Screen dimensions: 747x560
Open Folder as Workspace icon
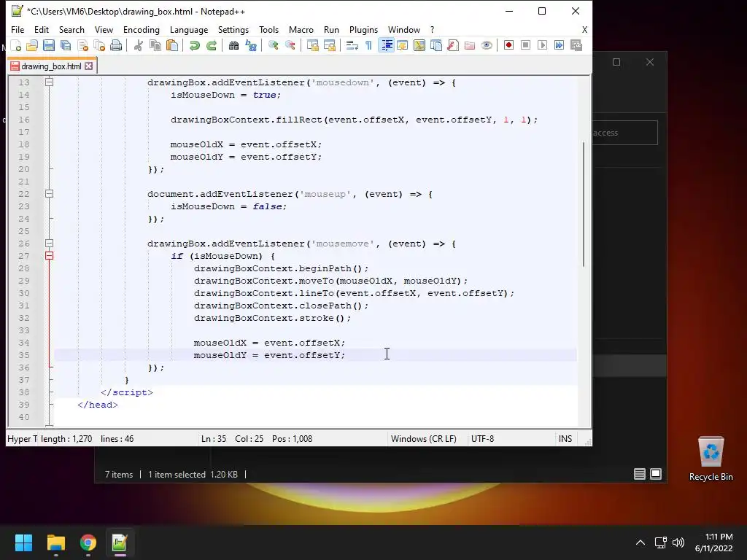[470, 45]
